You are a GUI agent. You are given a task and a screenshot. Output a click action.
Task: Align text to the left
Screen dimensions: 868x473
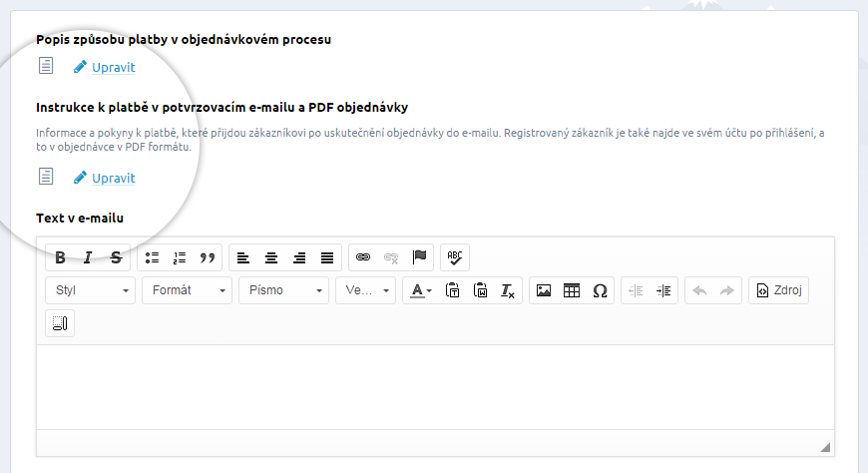click(243, 257)
